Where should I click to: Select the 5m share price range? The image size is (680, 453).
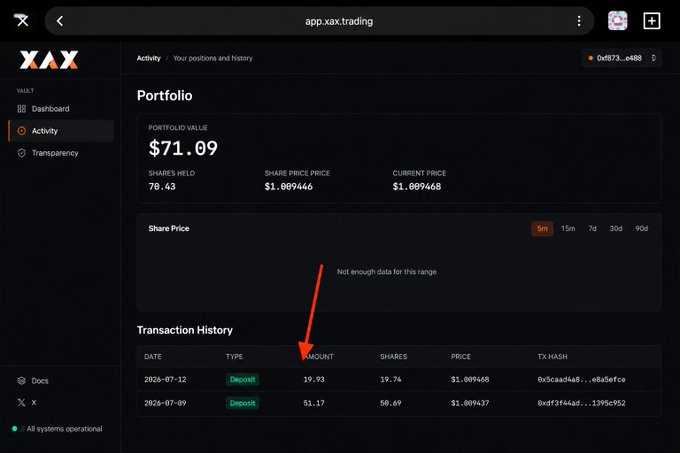point(542,228)
